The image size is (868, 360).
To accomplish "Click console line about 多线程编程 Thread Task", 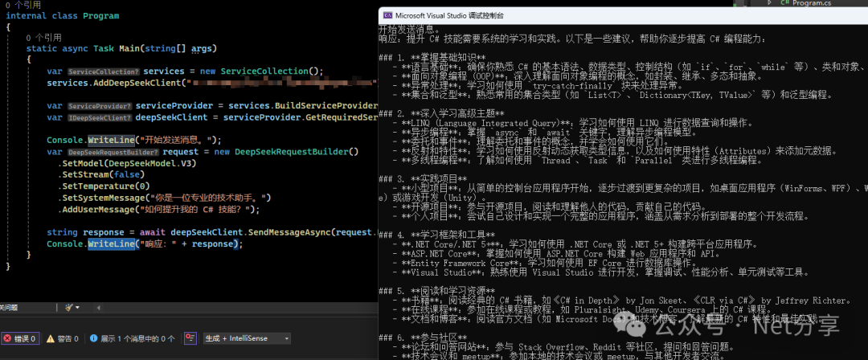I will pos(577,160).
